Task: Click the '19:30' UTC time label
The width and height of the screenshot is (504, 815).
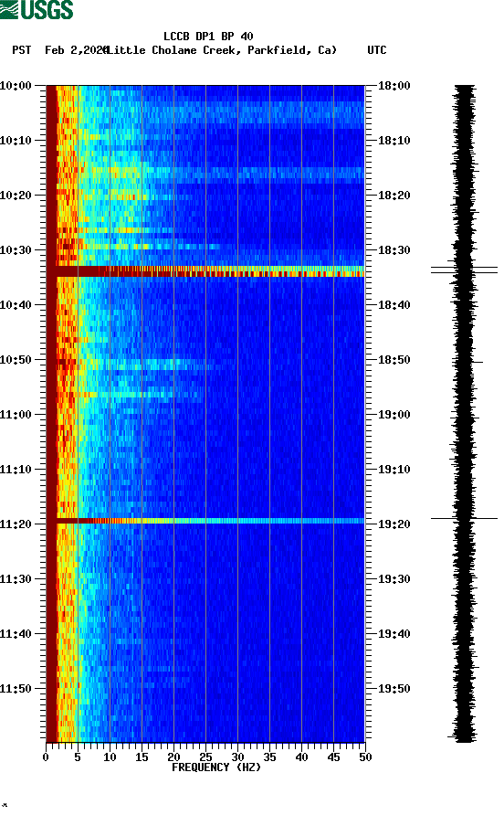Action: (x=394, y=579)
